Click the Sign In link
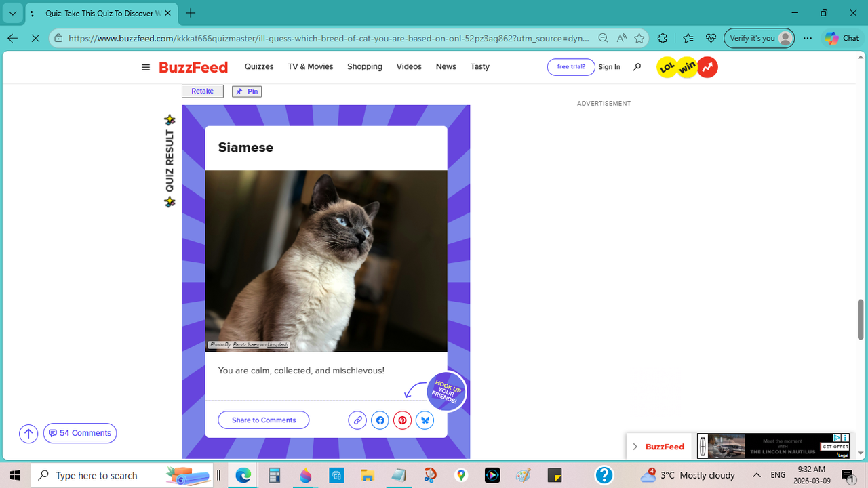The height and width of the screenshot is (488, 868). (x=609, y=67)
